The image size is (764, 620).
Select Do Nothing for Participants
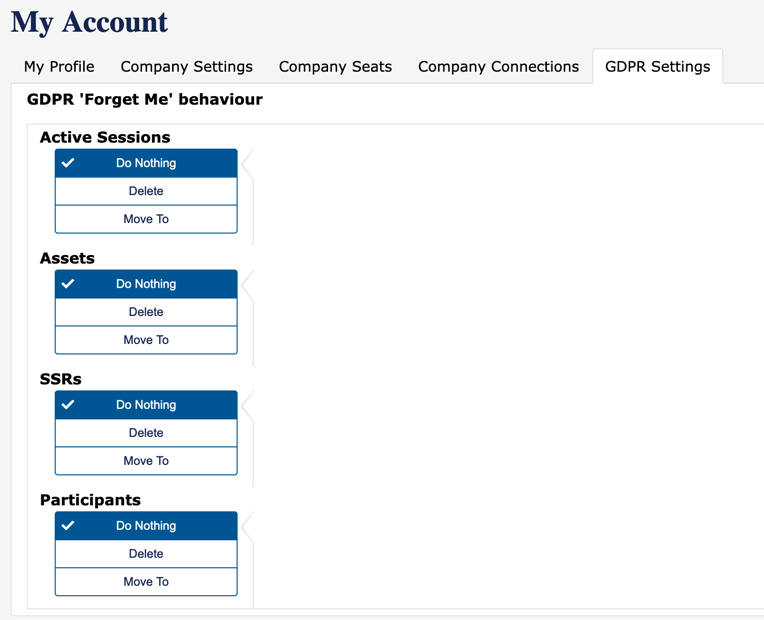(x=146, y=526)
